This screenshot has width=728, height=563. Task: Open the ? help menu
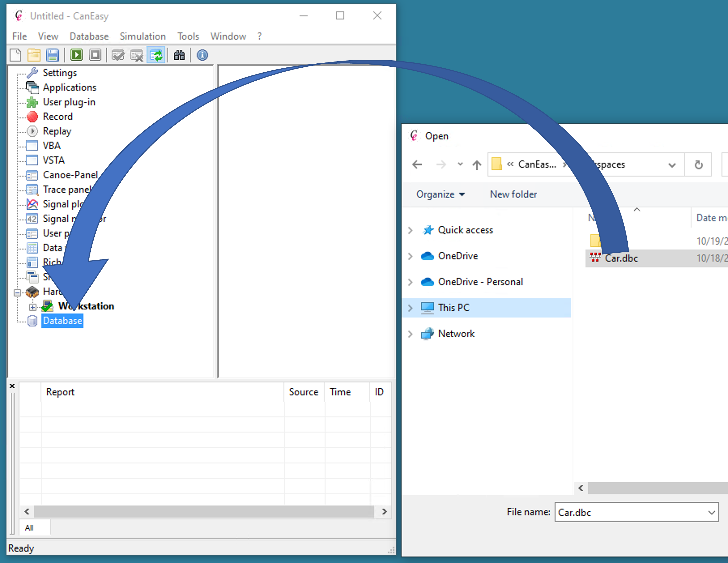259,36
